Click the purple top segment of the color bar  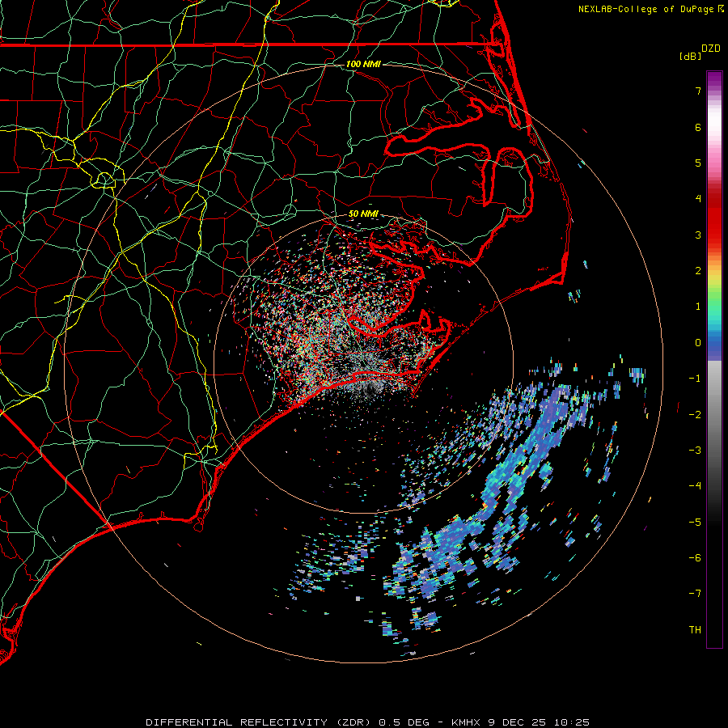(714, 80)
